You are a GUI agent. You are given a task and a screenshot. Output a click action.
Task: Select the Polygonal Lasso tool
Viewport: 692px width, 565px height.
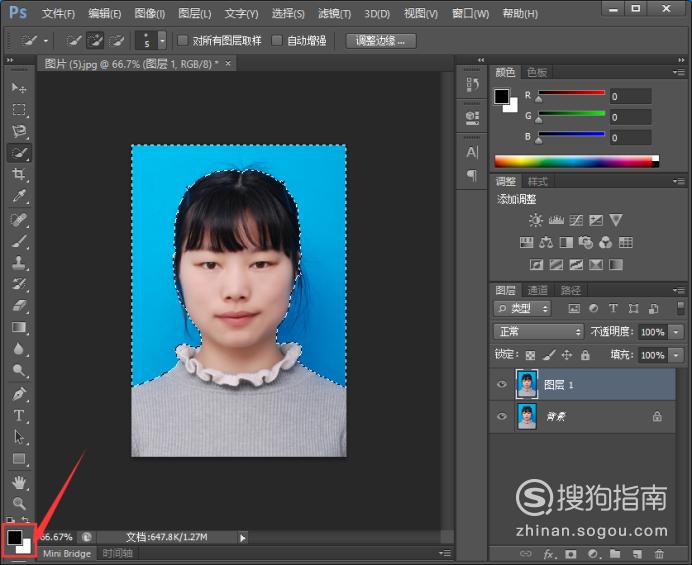(19, 131)
